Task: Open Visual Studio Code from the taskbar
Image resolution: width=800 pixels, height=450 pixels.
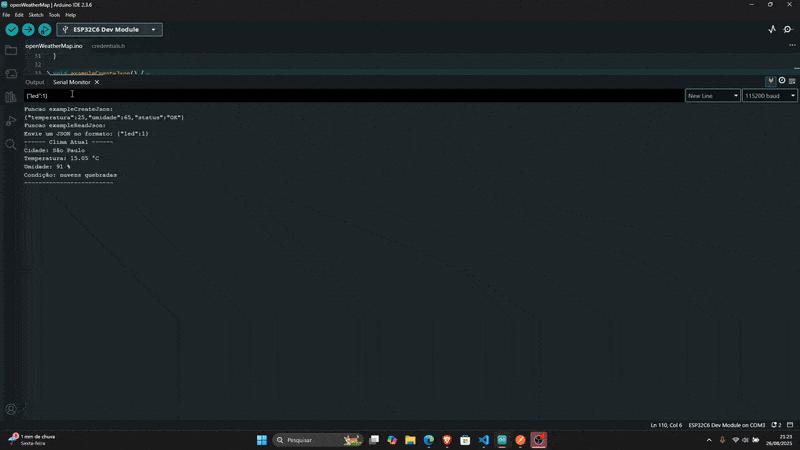Action: [x=483, y=440]
